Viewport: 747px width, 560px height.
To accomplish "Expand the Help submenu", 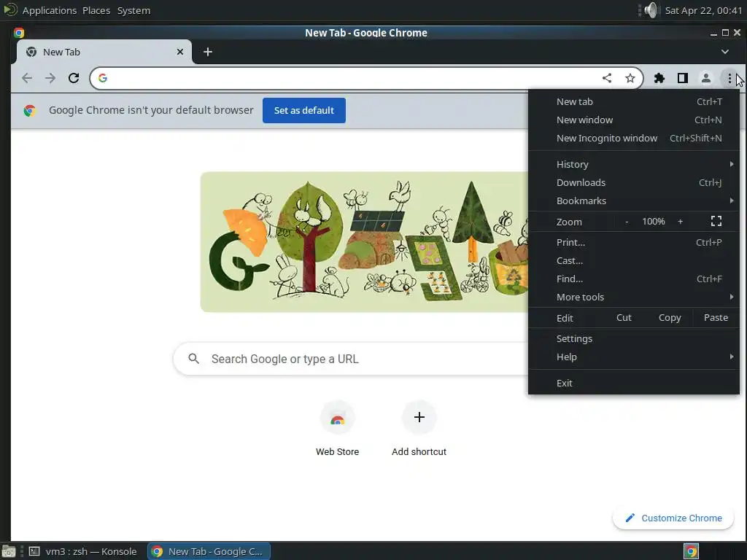I will coord(634,357).
